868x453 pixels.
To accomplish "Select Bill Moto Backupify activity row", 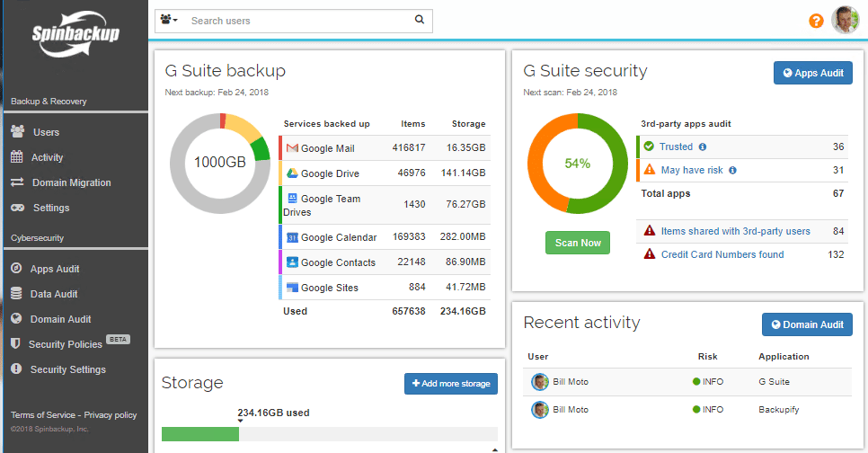I will click(x=687, y=409).
